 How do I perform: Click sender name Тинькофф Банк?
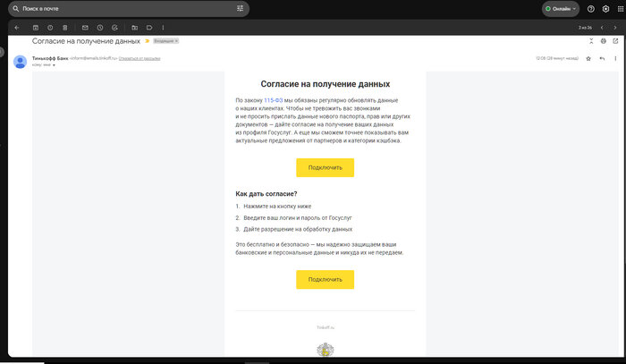50,58
